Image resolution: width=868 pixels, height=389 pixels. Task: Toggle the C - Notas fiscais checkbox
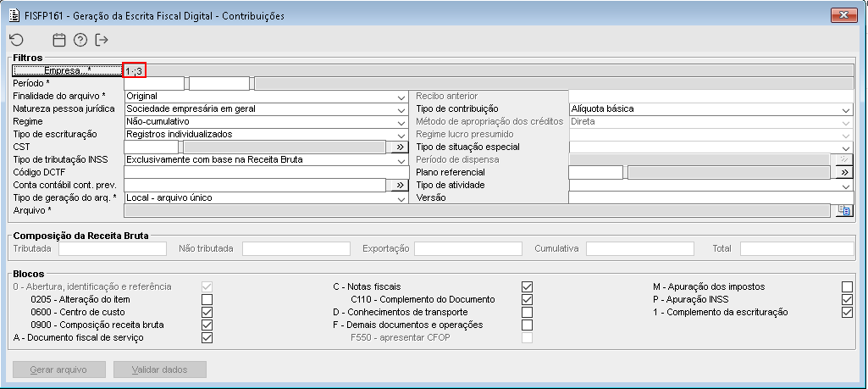click(x=528, y=287)
